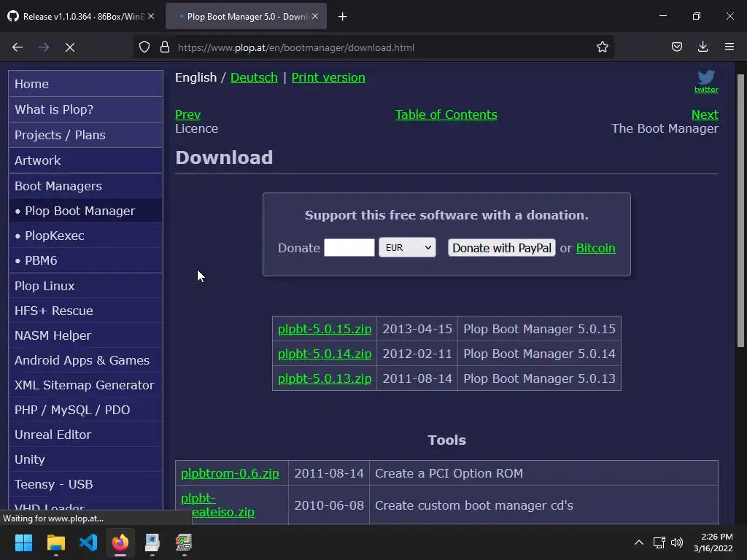The width and height of the screenshot is (747, 560).
Task: Click the 2013-04-15 date cell
Action: click(417, 329)
